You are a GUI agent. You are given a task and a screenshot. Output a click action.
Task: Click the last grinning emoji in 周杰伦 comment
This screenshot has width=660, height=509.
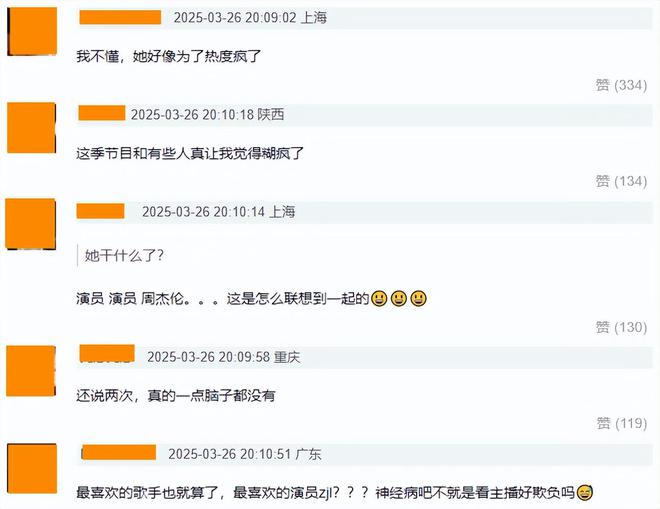418,298
